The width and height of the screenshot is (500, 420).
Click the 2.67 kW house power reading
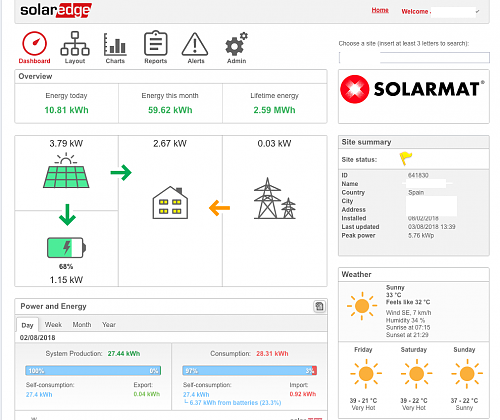coord(170,144)
